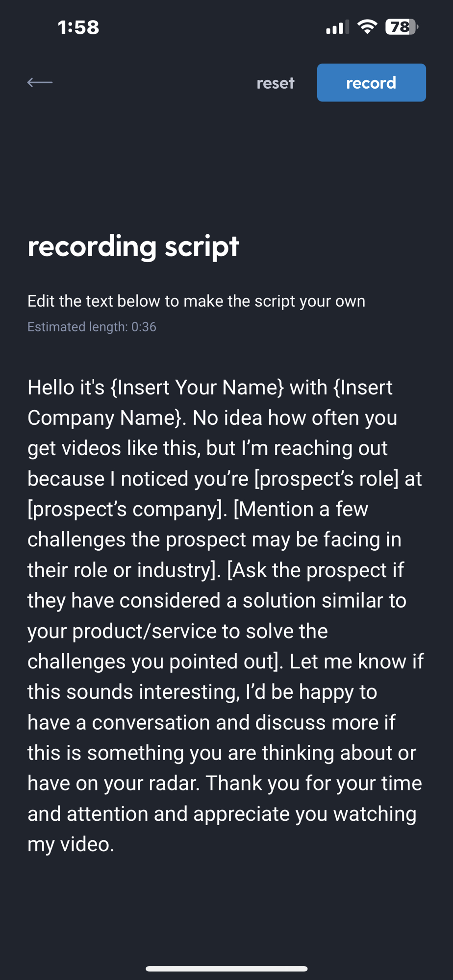
Task: Reset the recording script
Action: (275, 83)
